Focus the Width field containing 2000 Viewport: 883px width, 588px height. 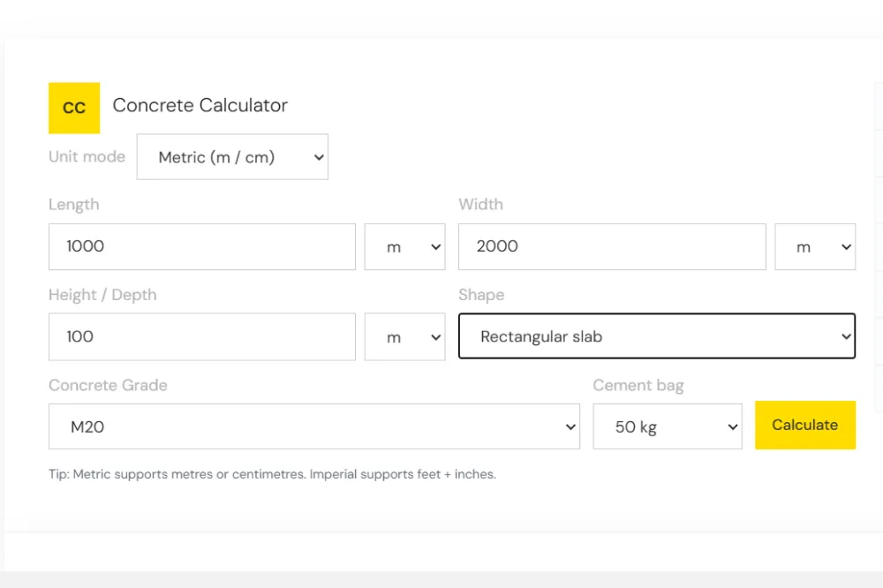click(612, 246)
